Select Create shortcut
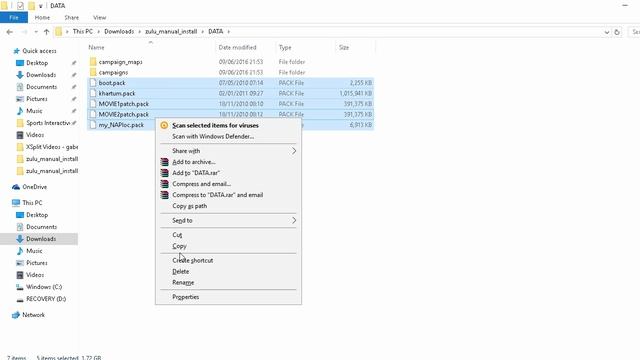The height and width of the screenshot is (360, 640). 192,260
